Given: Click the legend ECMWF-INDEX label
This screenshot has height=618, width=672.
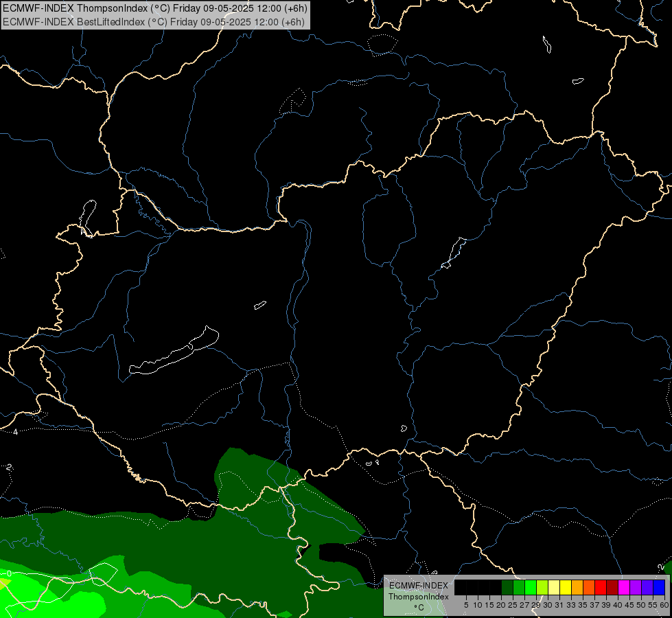Looking at the screenshot, I should tap(418, 586).
